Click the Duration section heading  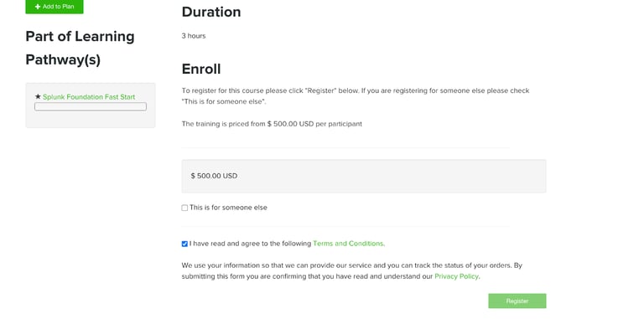click(x=211, y=12)
